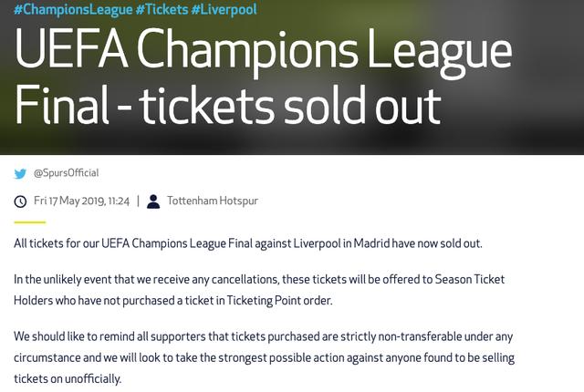
Task: Click the Twitter bird icon
Action: coord(20,173)
